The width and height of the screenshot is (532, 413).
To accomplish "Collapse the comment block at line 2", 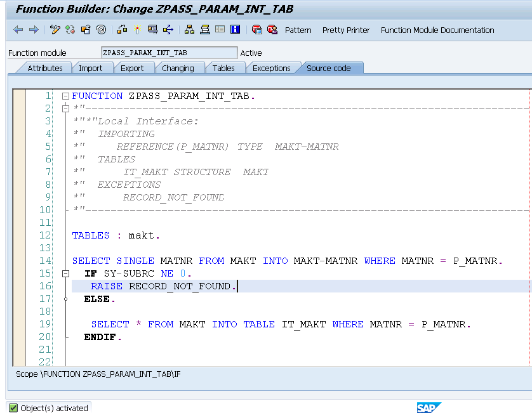I will click(x=65, y=108).
